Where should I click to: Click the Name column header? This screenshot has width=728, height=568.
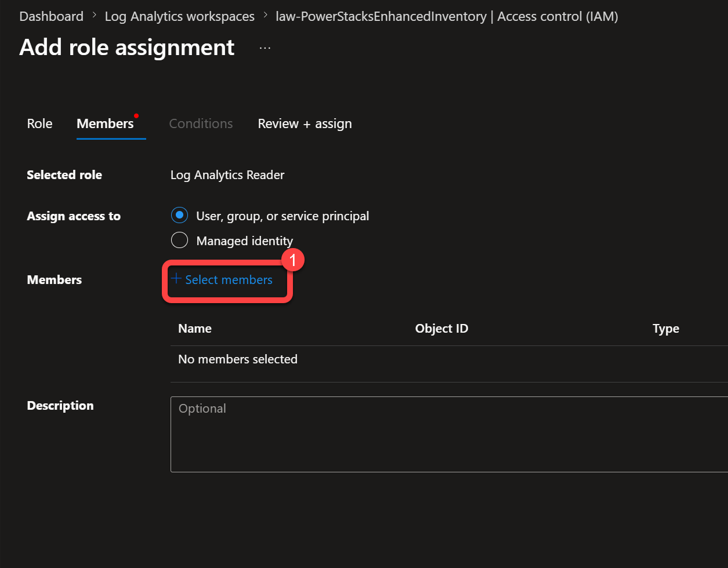[x=195, y=329]
